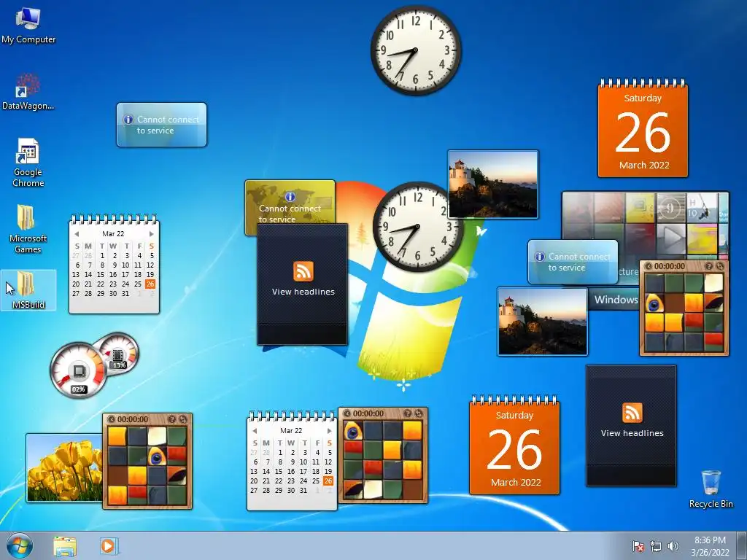Pause the timer on bottom-center puzzle gadget
The height and width of the screenshot is (560, 747).
[x=347, y=413]
